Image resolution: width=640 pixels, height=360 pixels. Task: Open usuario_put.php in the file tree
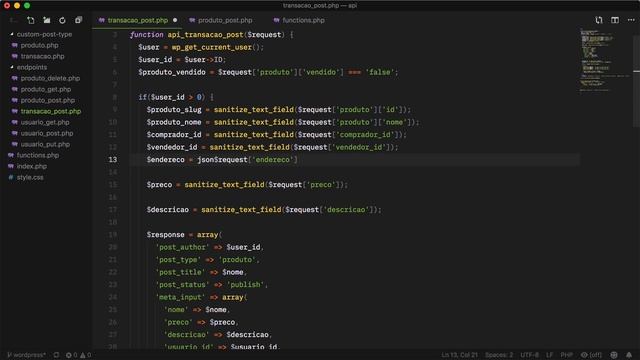coord(45,144)
